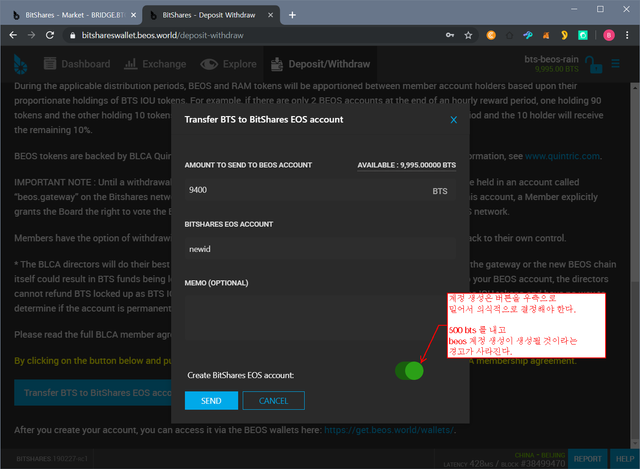Select the Deposit/Withdraw menu item
The height and width of the screenshot is (469, 640).
[320, 64]
